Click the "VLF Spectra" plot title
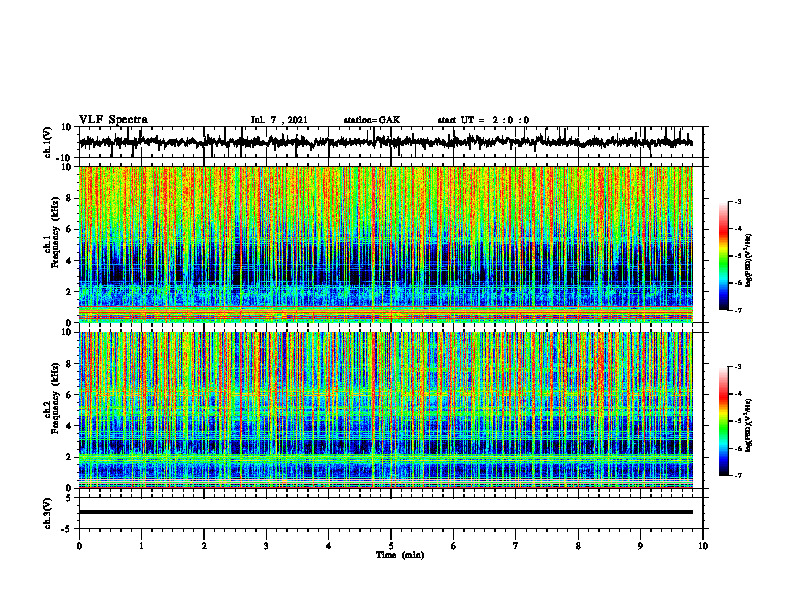The height and width of the screenshot is (612, 792). pyautogui.click(x=113, y=120)
